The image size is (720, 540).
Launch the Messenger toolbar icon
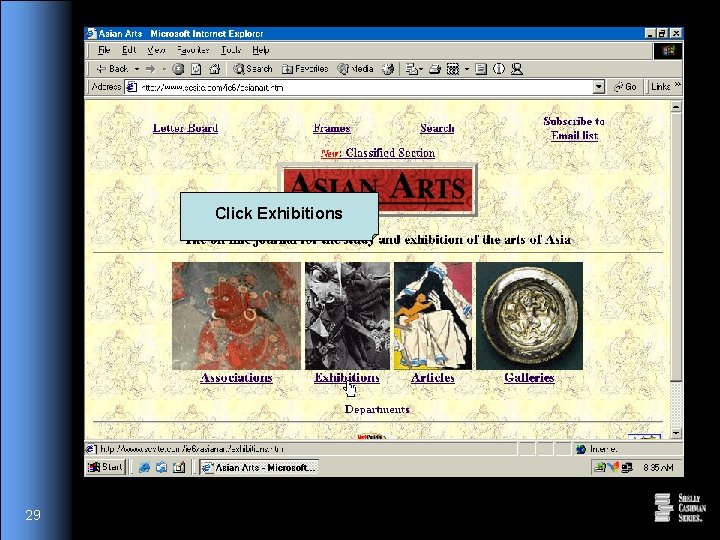point(517,69)
